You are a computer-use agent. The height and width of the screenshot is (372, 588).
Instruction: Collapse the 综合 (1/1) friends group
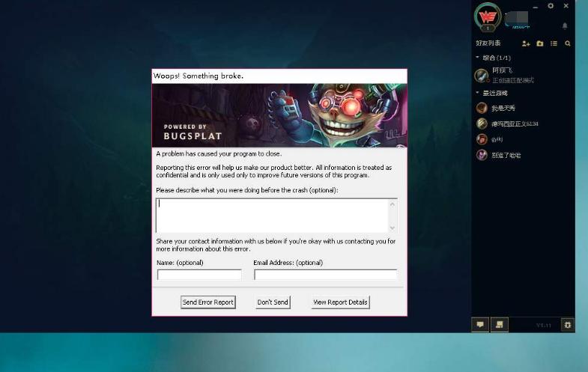478,58
